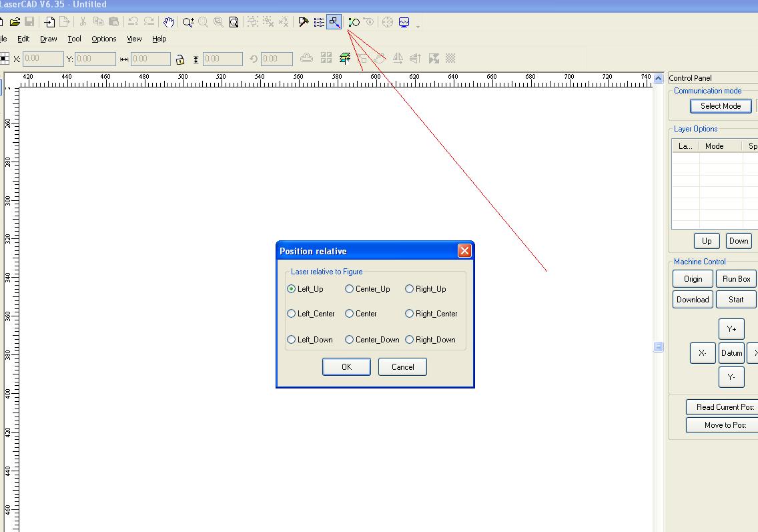The image size is (758, 532).
Task: Expand the toolbar options arrow
Action: 418,26
